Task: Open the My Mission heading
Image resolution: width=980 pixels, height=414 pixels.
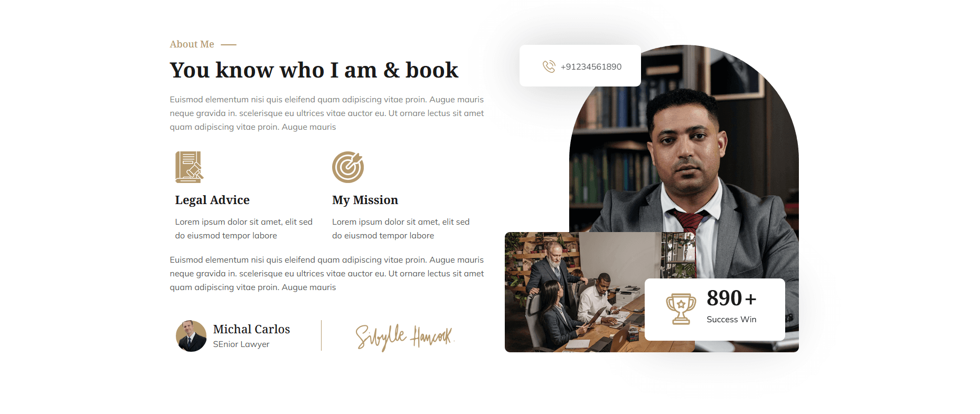Action: pyautogui.click(x=365, y=200)
